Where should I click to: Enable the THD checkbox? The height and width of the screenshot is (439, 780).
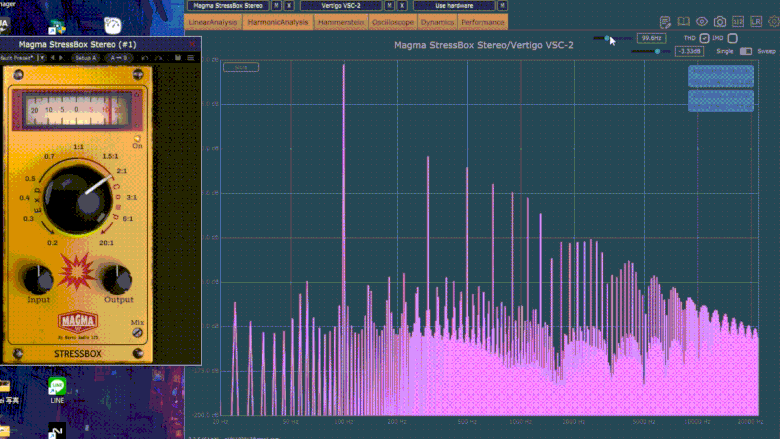pyautogui.click(x=704, y=38)
